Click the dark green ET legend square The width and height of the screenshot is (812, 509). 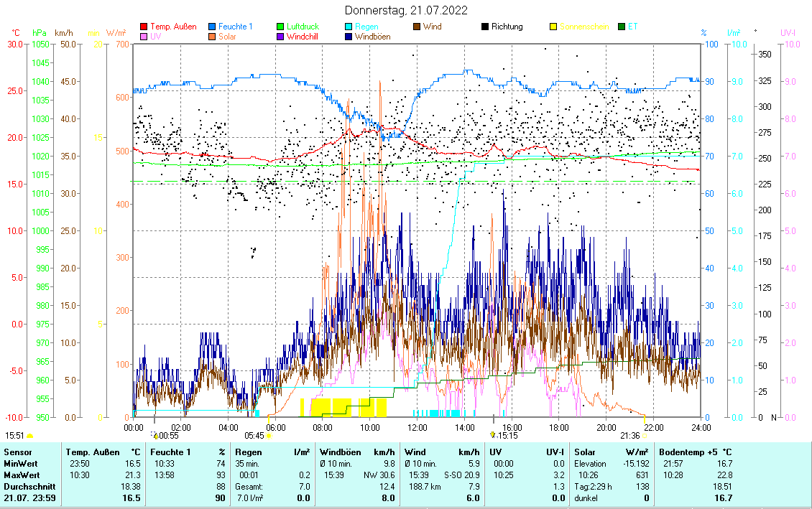622,27
